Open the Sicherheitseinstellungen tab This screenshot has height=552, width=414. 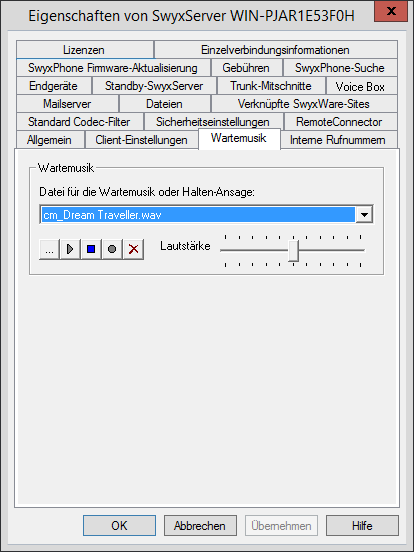tap(213, 122)
